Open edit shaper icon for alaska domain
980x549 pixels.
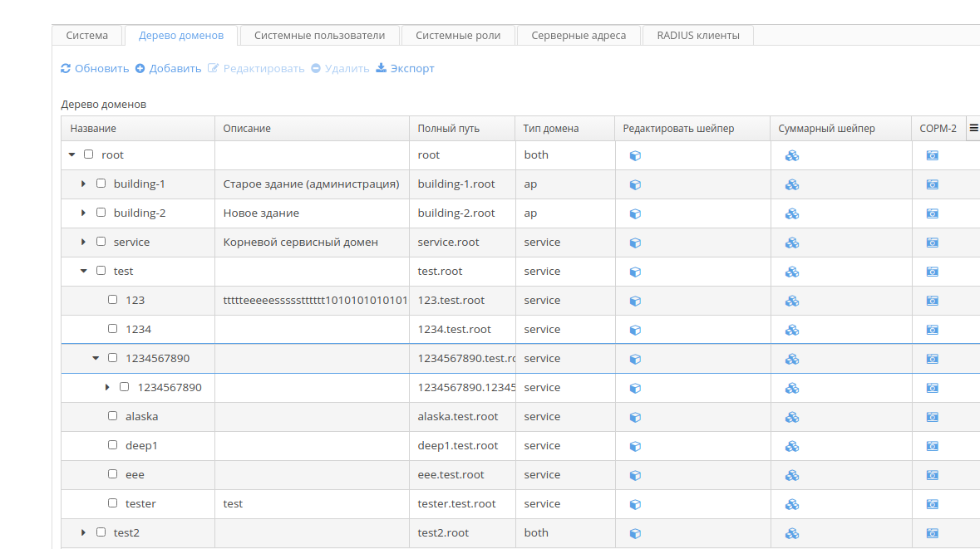click(635, 417)
